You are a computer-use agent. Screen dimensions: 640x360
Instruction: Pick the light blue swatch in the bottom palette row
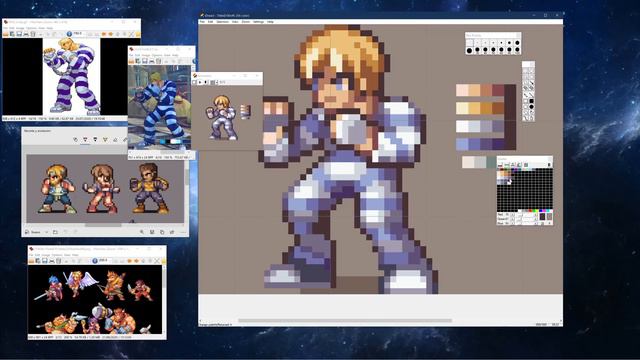pyautogui.click(x=462, y=144)
